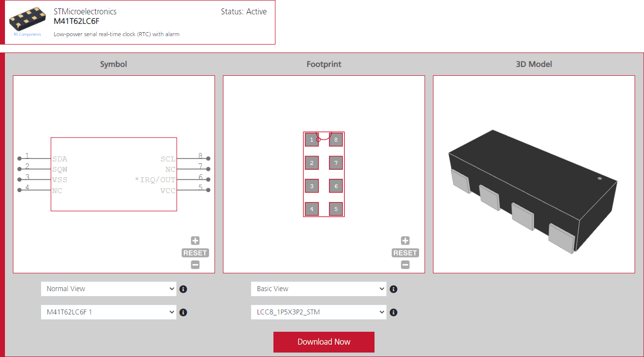
Task: Click the STMicroelectronics manufacturer name
Action: 85,11
